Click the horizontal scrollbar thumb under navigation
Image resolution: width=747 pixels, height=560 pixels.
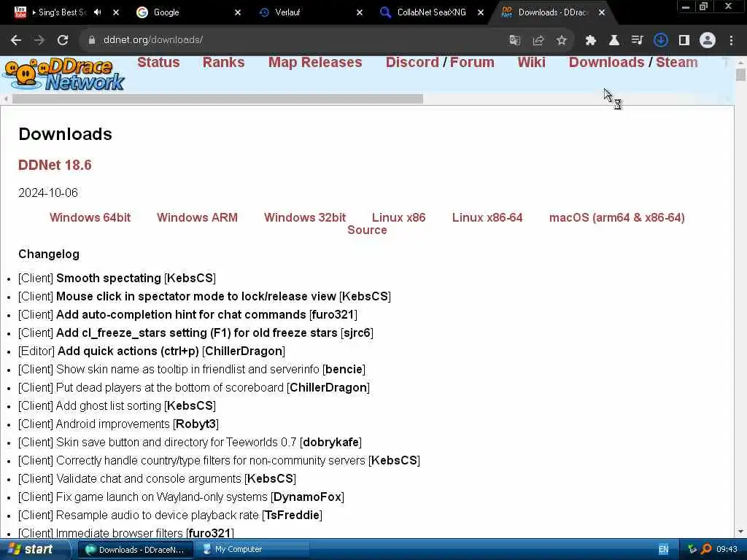pyautogui.click(x=217, y=99)
